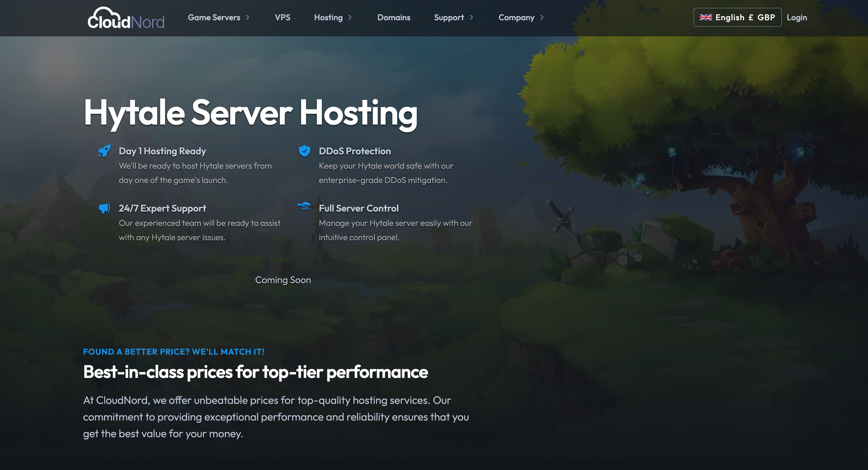Image resolution: width=868 pixels, height=470 pixels.
Task: Click the 24/7 Expert Support title
Action: [x=162, y=209]
